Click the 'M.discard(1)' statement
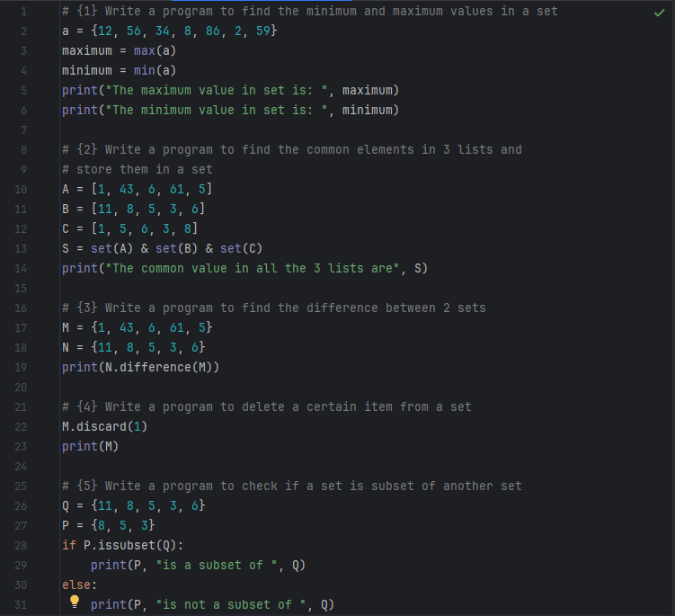Screen dimensions: 675x616 pos(104,427)
